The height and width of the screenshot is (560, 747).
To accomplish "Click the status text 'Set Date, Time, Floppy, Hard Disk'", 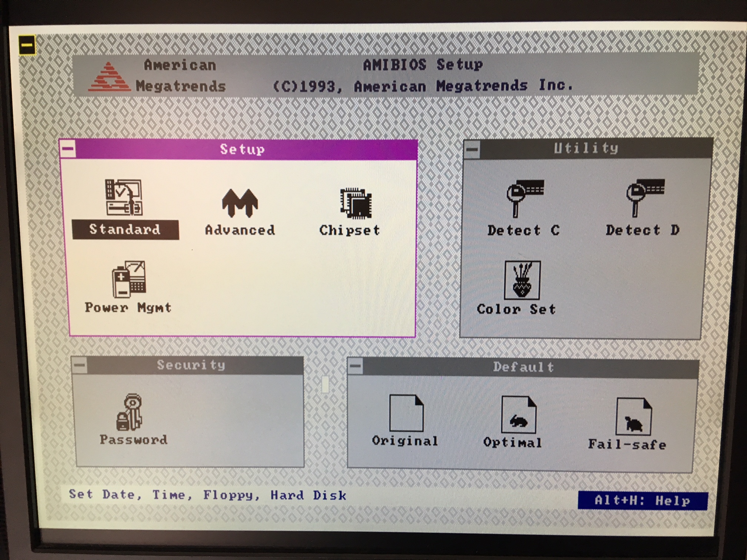I will [x=207, y=495].
